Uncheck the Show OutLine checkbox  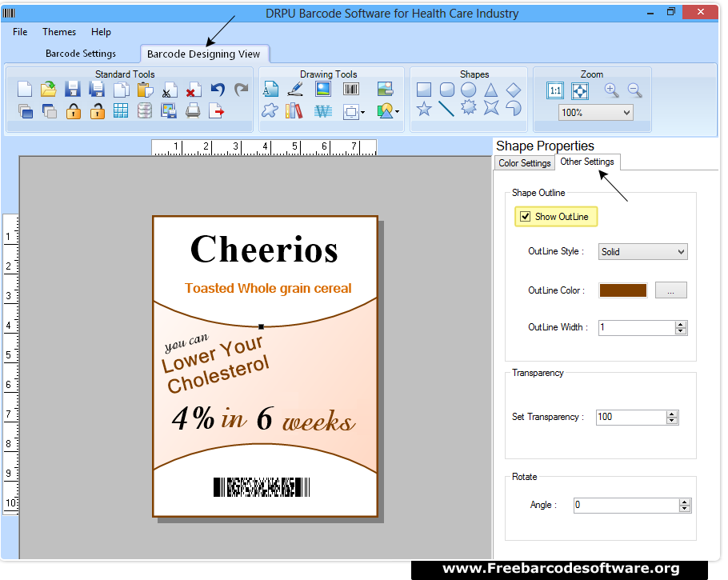point(525,216)
